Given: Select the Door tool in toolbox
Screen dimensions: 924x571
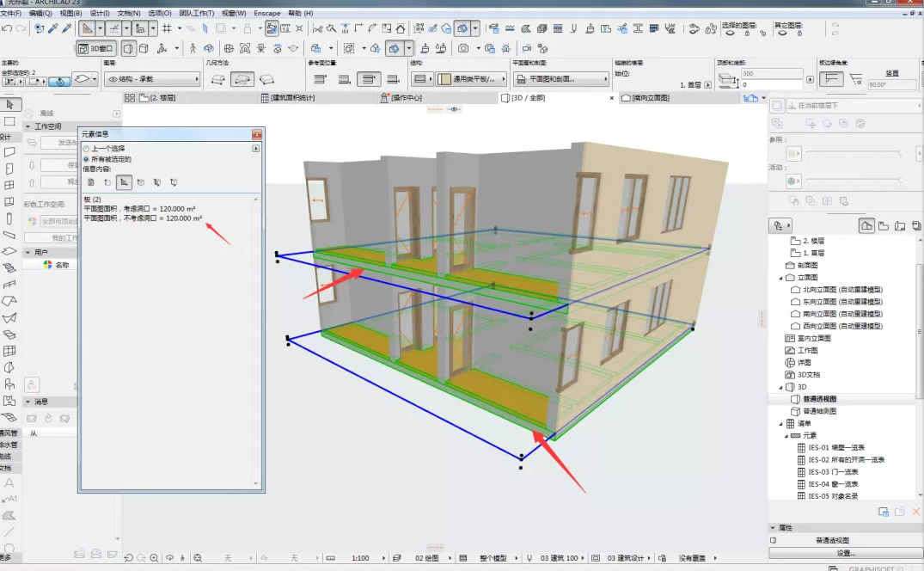Looking at the screenshot, I should tap(9, 169).
